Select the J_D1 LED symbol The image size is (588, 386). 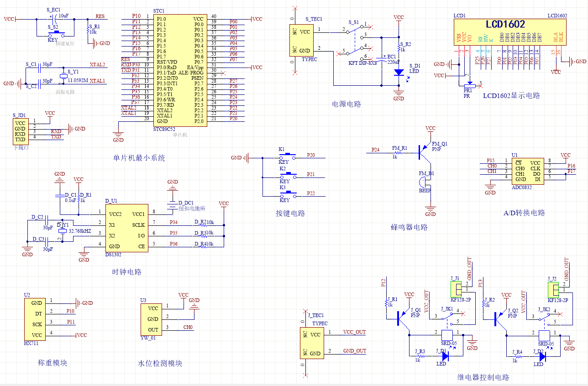pos(445,356)
